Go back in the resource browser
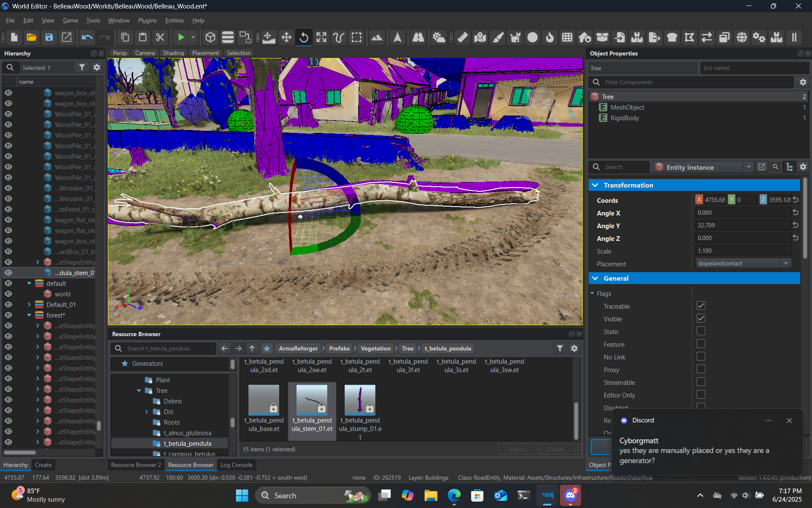The image size is (812, 508). tap(225, 348)
